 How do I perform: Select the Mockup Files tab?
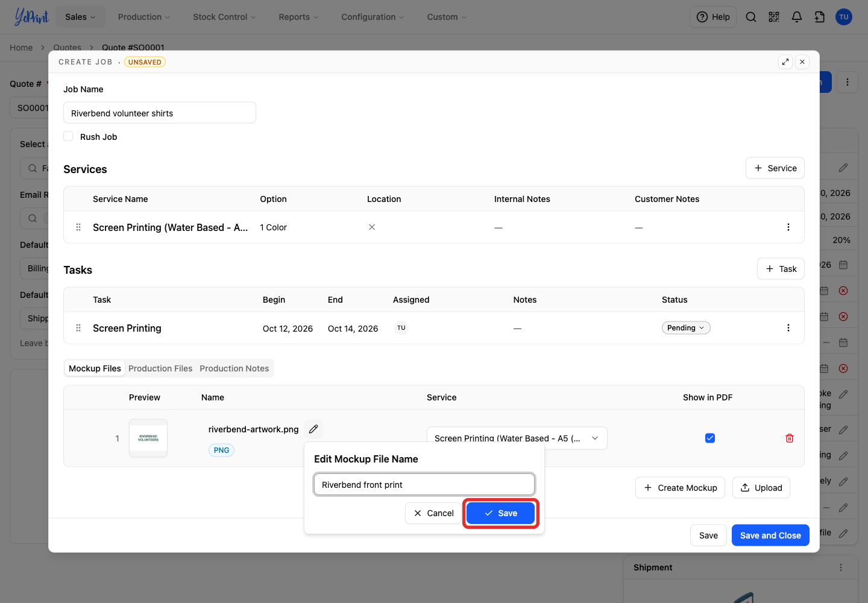tap(95, 368)
